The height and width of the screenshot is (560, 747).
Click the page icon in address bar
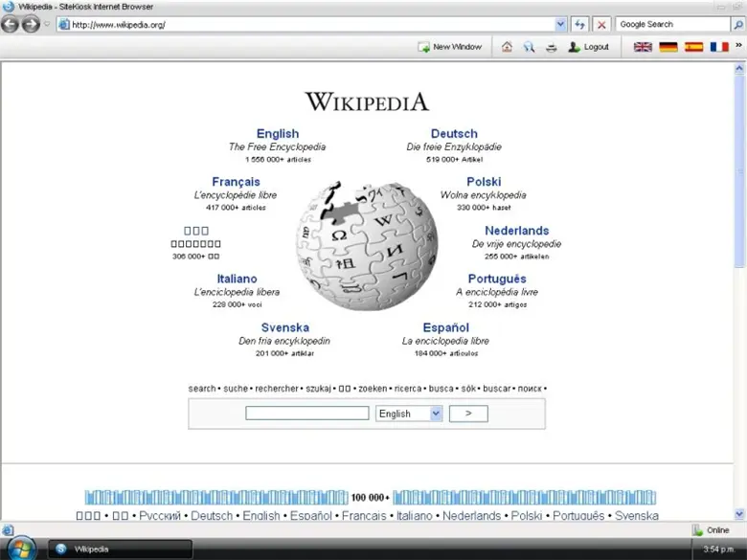[64, 24]
